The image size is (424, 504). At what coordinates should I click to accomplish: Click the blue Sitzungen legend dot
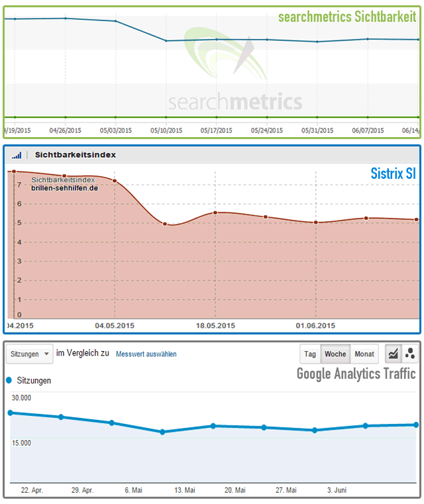tap(9, 380)
